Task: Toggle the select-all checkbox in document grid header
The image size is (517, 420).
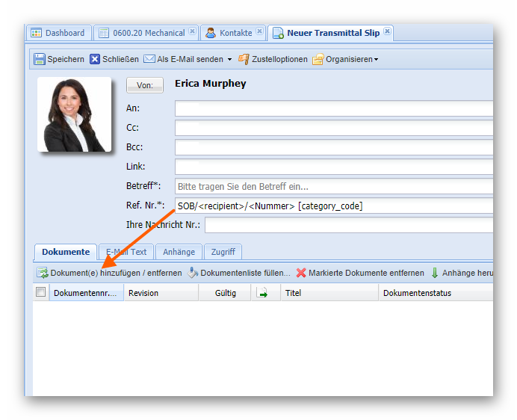Action: (41, 293)
